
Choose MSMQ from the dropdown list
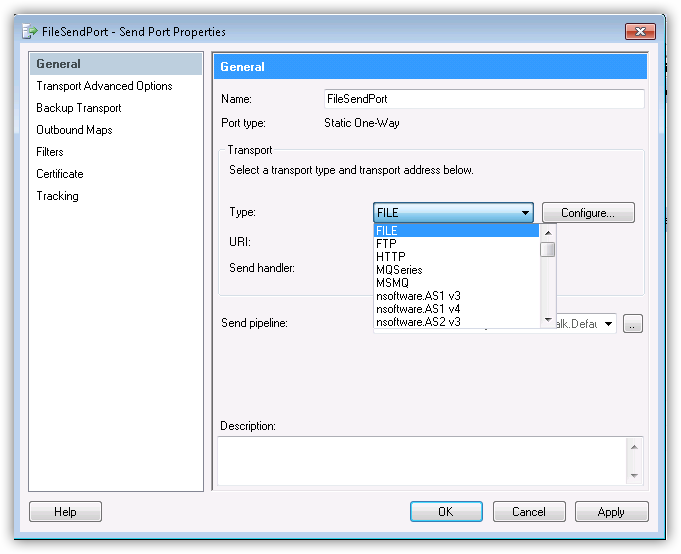(x=392, y=283)
